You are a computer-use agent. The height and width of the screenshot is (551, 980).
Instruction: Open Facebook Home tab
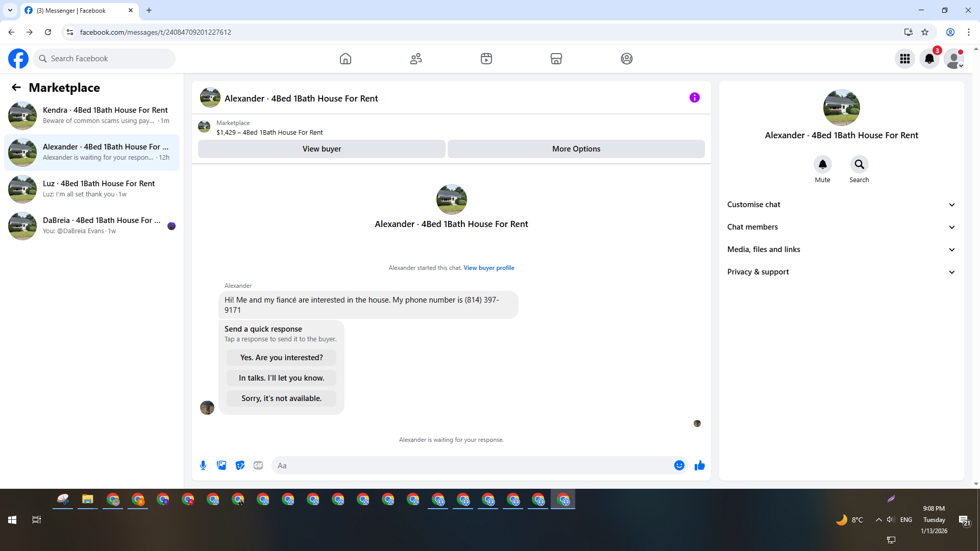[x=346, y=59]
